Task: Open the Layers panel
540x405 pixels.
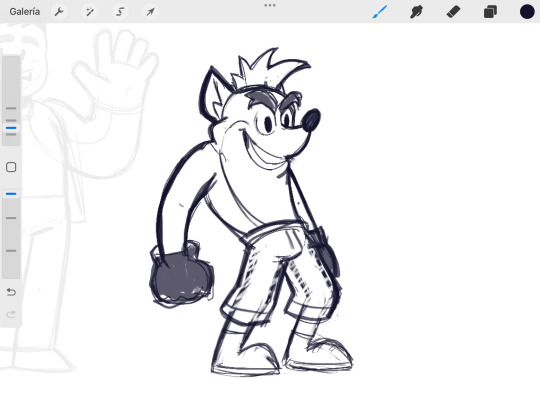Action: click(x=490, y=12)
